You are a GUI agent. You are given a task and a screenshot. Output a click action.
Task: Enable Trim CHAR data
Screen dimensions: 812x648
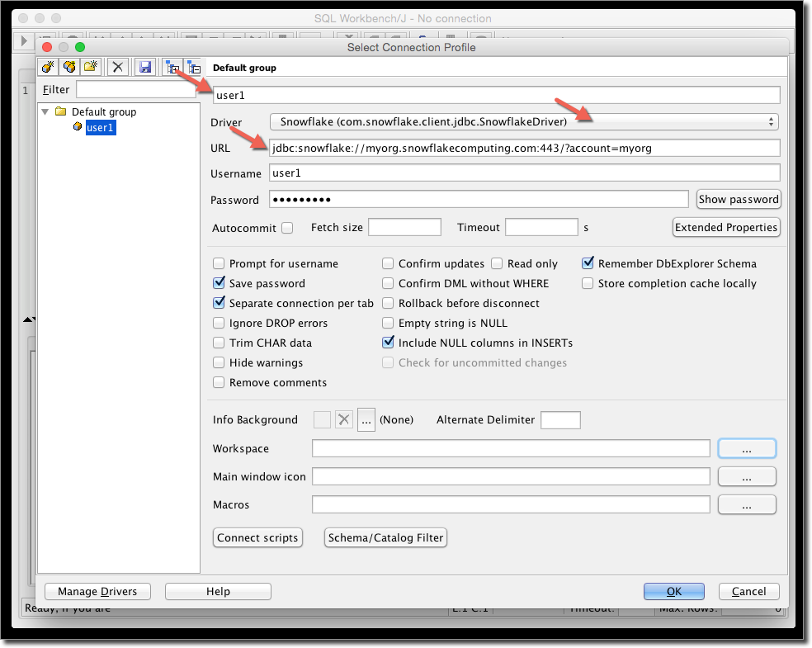(219, 343)
